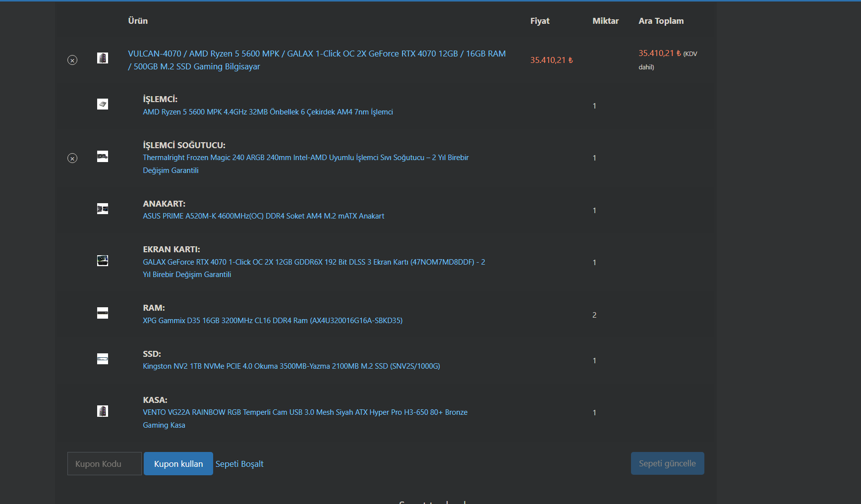This screenshot has width=861, height=504.
Task: Select quantity 1 in the SSD row
Action: click(594, 361)
